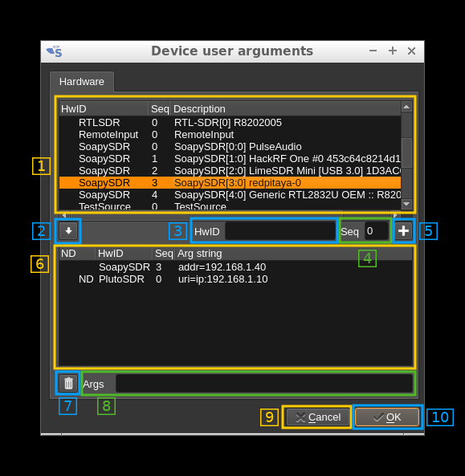Click the Seq column header in device list
Image resolution: width=465 pixels, height=476 pixels.
(x=160, y=109)
